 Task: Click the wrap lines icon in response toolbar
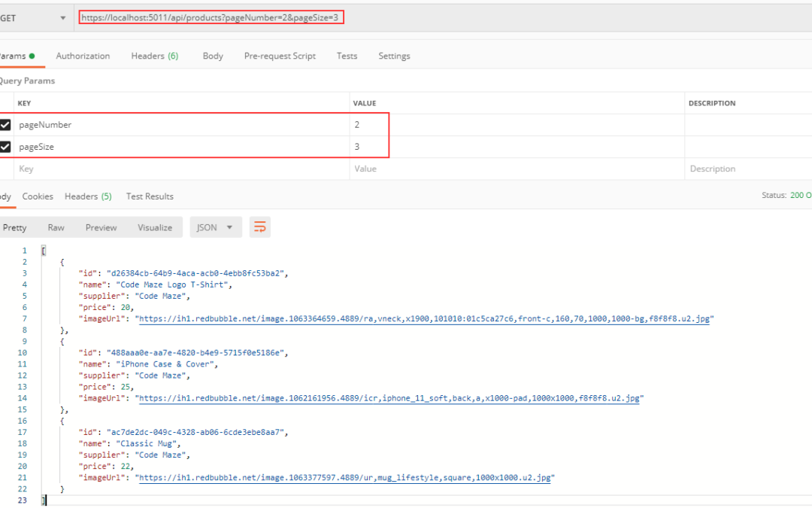coord(260,227)
